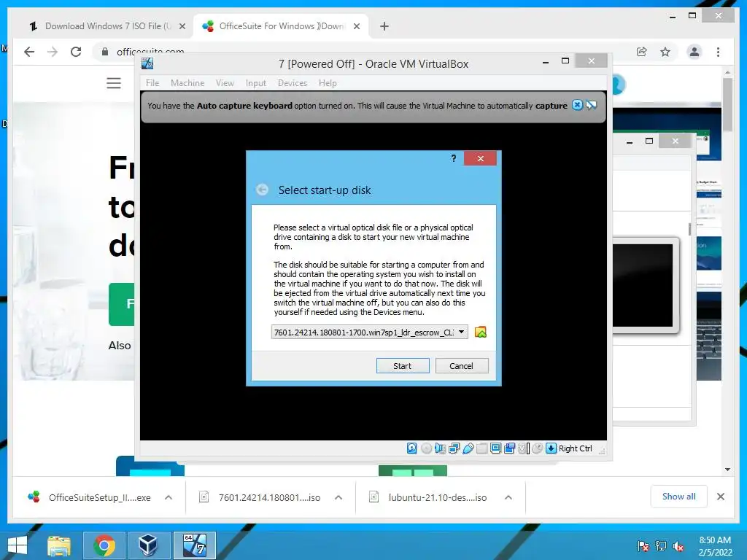Click the Chrome taskbar icon
The width and height of the screenshot is (747, 560).
coord(104,545)
